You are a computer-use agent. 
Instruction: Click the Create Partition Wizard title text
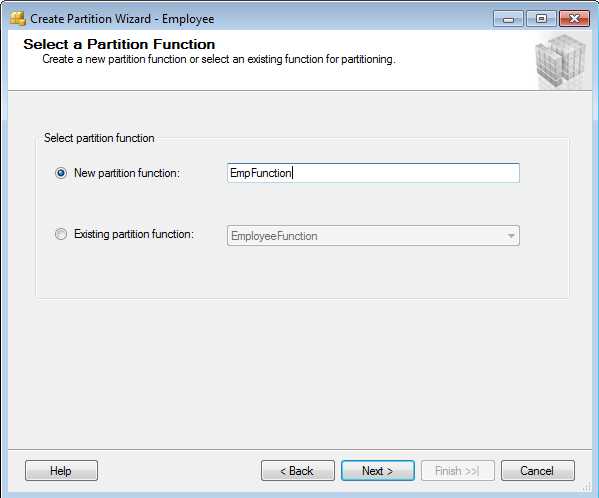pyautogui.click(x=122, y=19)
